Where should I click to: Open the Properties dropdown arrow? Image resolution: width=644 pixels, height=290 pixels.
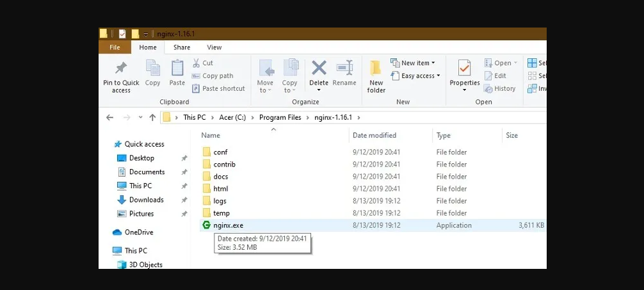[x=465, y=90]
